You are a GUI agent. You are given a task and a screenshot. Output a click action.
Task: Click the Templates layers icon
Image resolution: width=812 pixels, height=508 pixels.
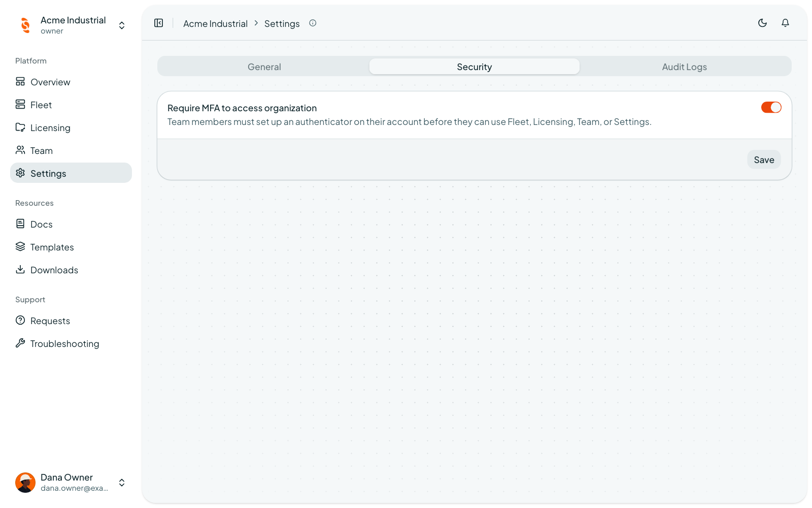20,247
